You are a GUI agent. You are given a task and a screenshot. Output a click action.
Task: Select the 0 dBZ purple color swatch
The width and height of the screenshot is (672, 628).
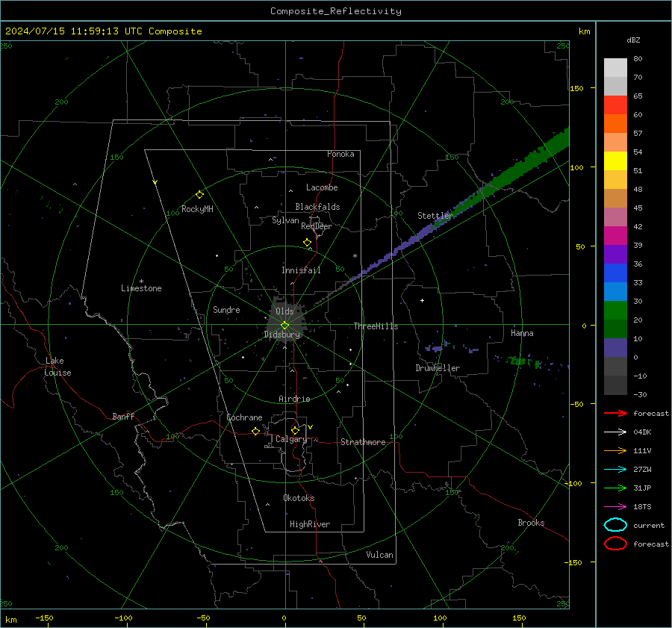615,348
